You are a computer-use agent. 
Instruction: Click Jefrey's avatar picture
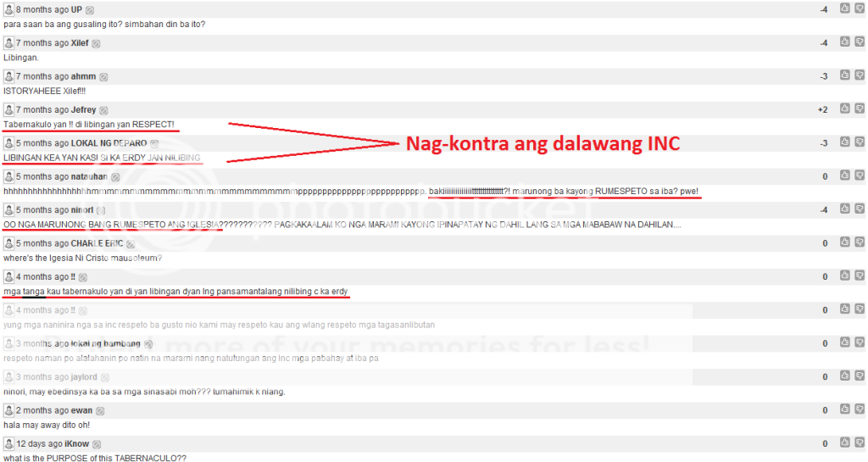coord(8,109)
